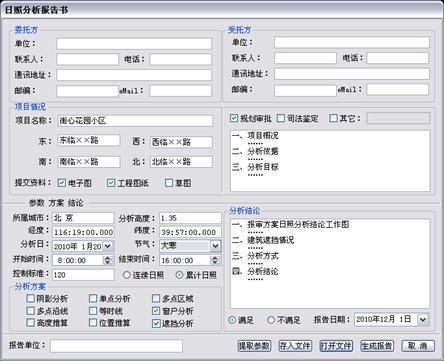Enable the 单点分析 option
The height and width of the screenshot is (361, 444).
93,298
